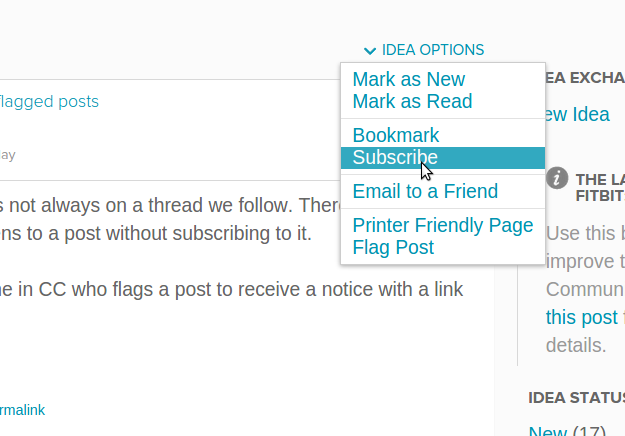Click the chevron arrow before IDEA OPTIONS

(x=370, y=51)
